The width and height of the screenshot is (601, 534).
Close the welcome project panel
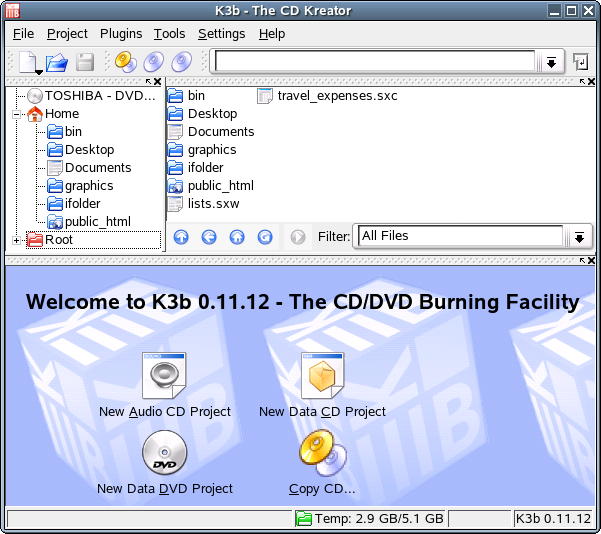pyautogui.click(x=591, y=261)
